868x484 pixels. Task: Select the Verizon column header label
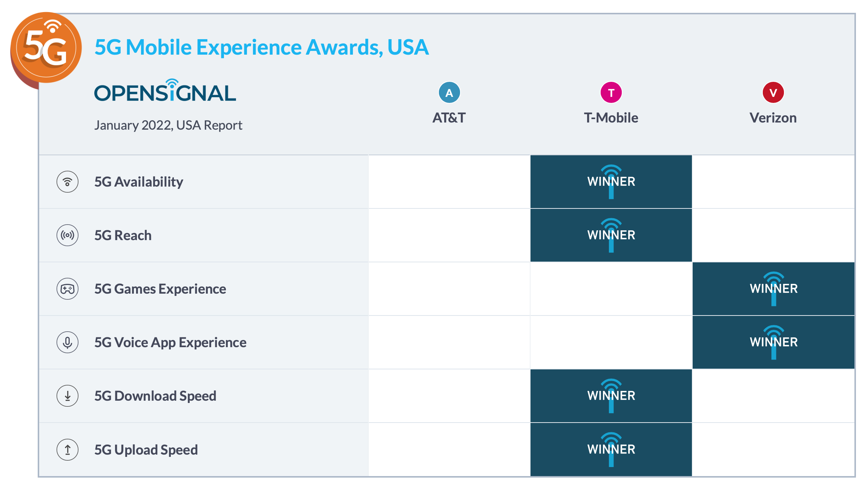pyautogui.click(x=773, y=118)
